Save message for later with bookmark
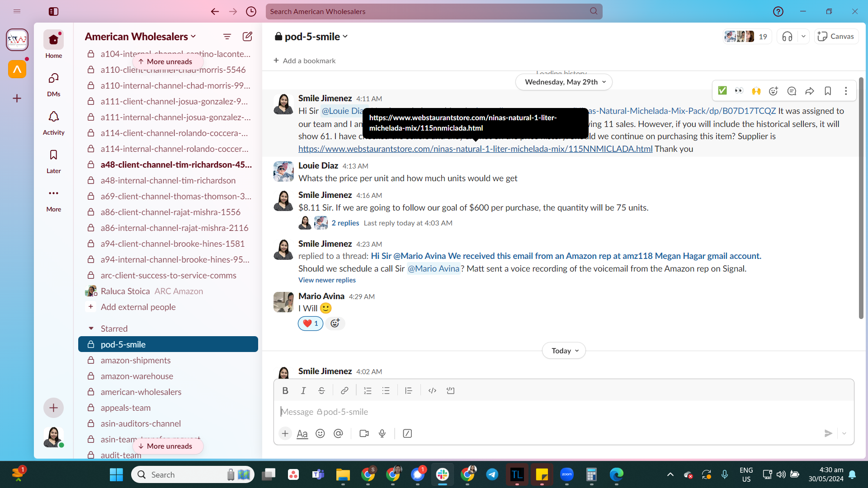 click(x=828, y=91)
